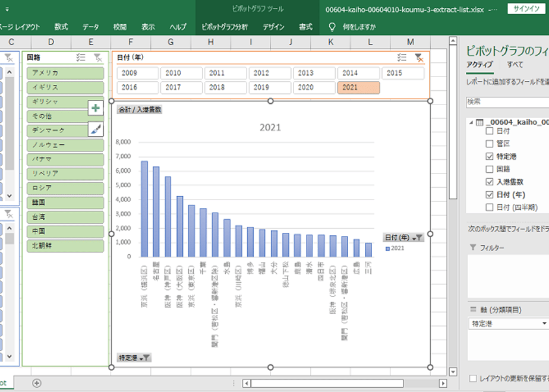The width and height of the screenshot is (549, 392).
Task: Click the horizontal scrollbar right arrow
Action: pos(443,383)
